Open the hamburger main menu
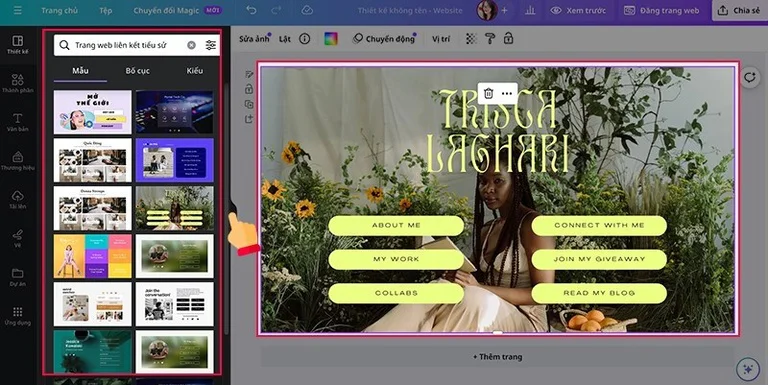 tap(18, 10)
